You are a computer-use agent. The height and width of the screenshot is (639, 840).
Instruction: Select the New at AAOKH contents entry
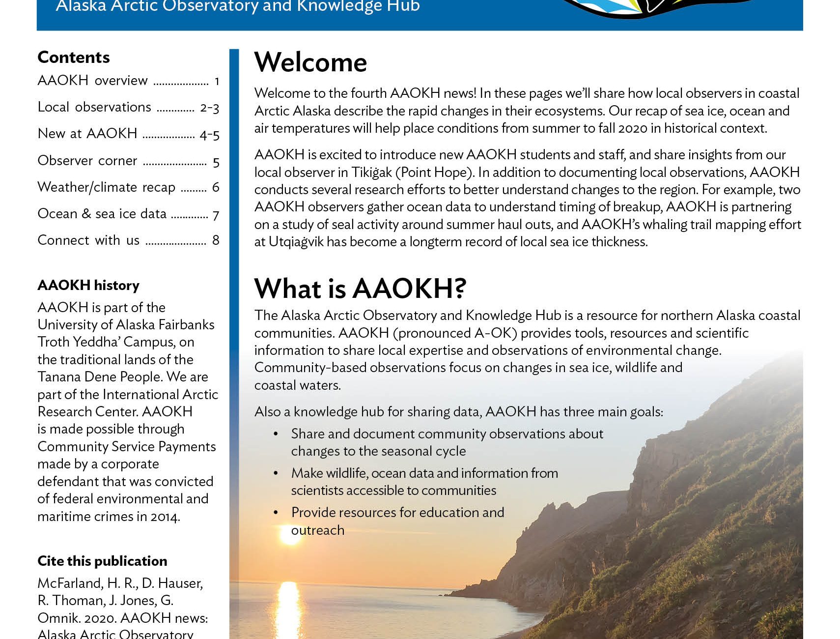[128, 134]
